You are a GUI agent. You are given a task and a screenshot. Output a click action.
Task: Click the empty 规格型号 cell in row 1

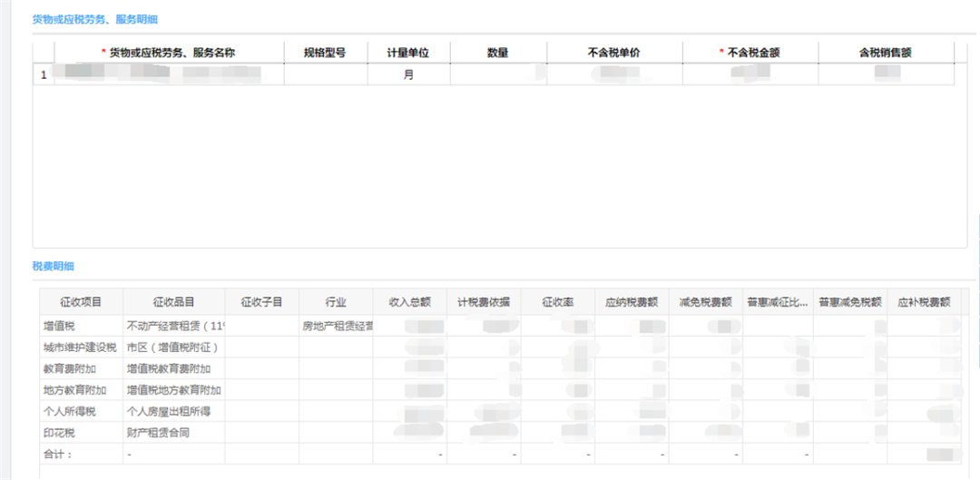(x=326, y=75)
